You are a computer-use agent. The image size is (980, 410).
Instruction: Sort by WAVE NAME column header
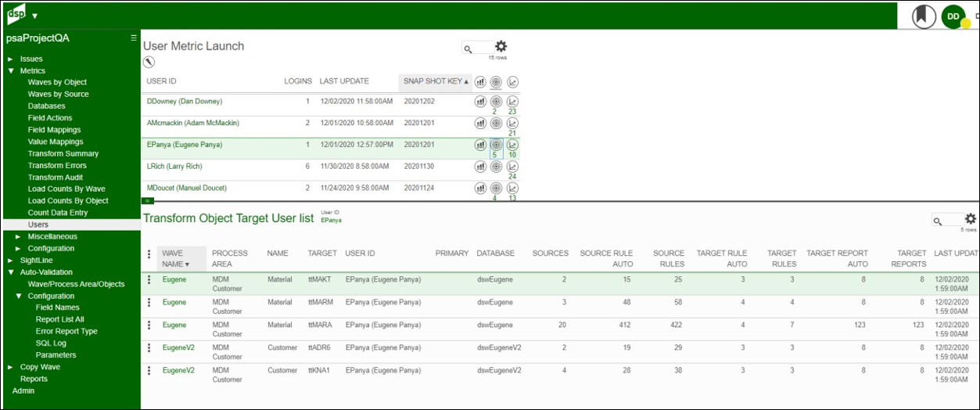click(182, 258)
